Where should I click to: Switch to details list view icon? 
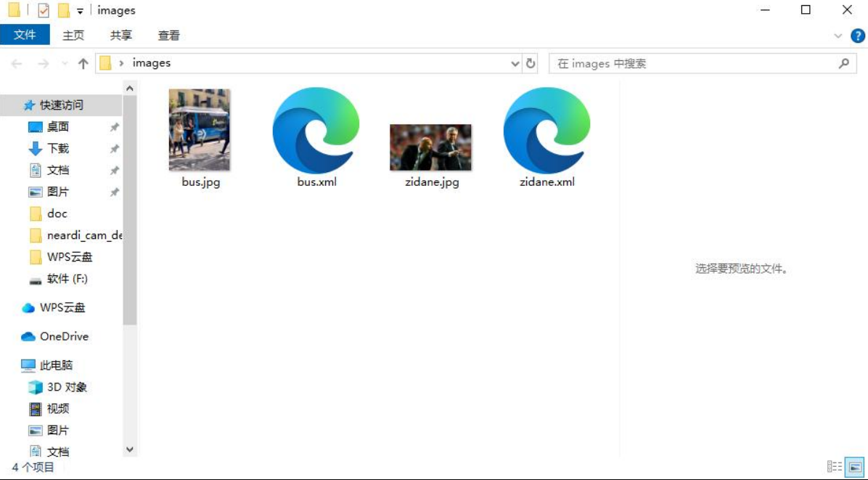coord(834,467)
